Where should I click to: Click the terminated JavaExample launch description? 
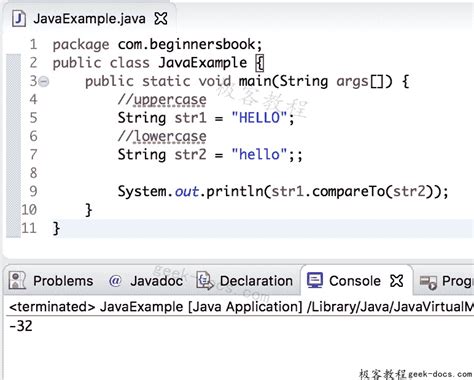241,307
